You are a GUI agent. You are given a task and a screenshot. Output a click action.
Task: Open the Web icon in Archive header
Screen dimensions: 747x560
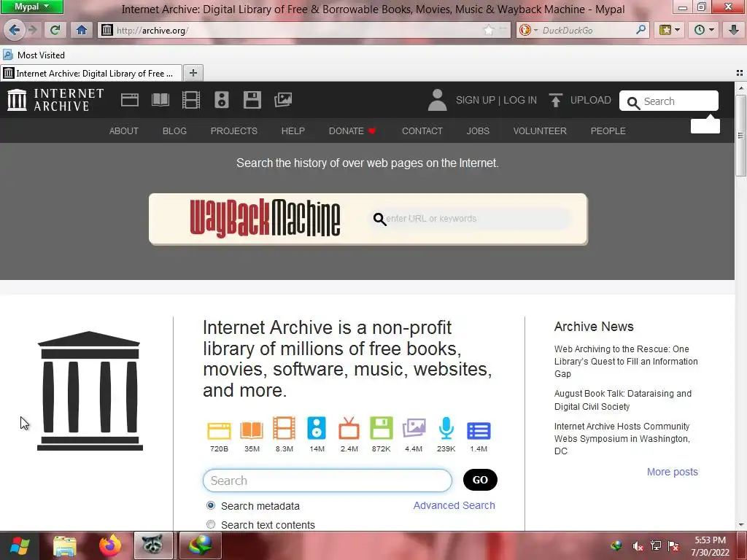[x=130, y=100]
